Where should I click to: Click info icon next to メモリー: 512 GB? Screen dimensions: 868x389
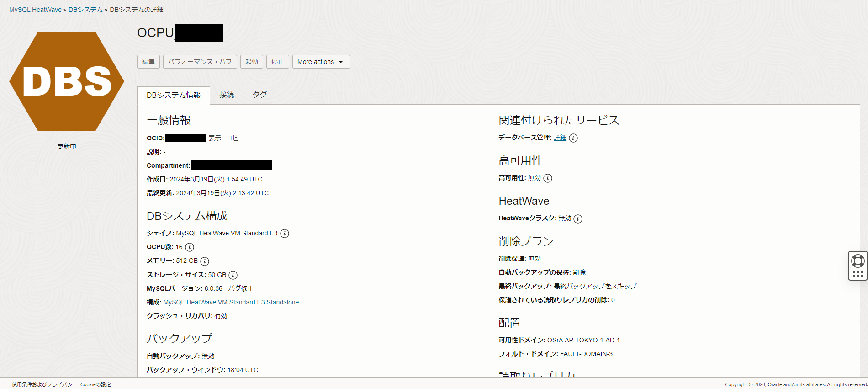pos(205,261)
